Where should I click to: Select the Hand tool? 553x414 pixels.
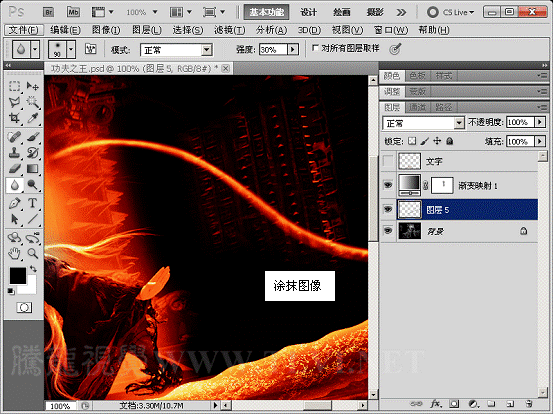[14, 253]
